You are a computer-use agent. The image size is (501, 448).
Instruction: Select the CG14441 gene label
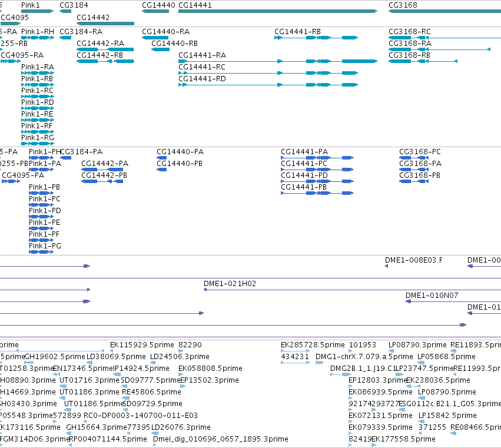tap(195, 5)
